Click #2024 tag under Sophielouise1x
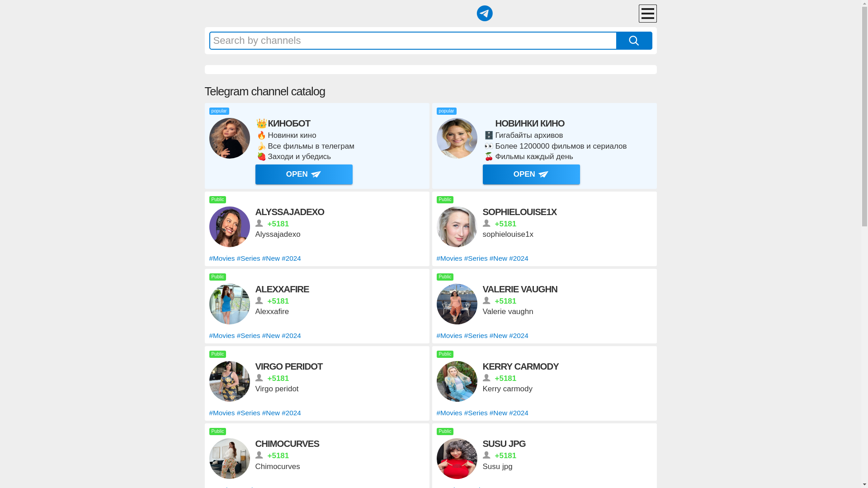This screenshot has width=868, height=488. coord(519,258)
